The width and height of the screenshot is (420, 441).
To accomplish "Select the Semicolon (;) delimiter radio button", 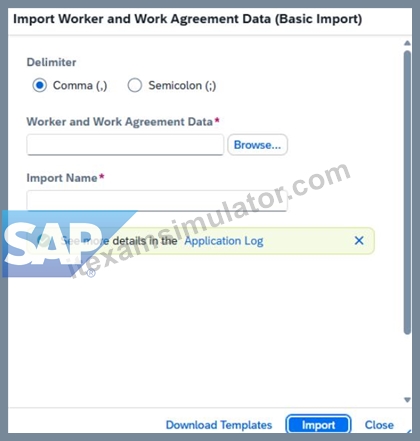I will click(135, 85).
